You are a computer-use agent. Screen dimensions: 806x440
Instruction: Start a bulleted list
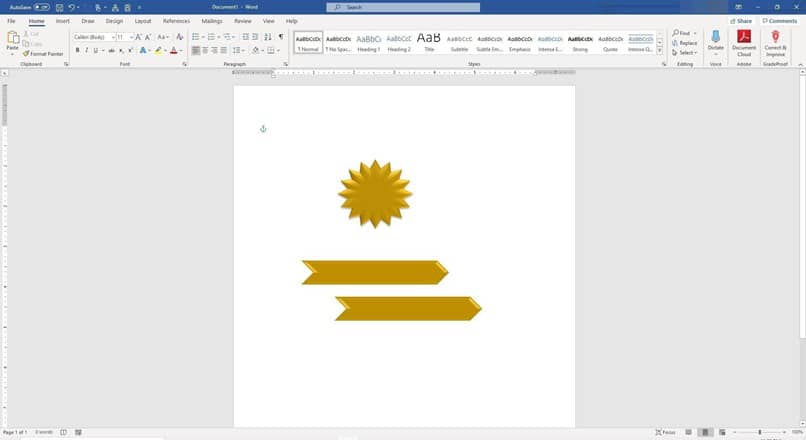tap(195, 37)
